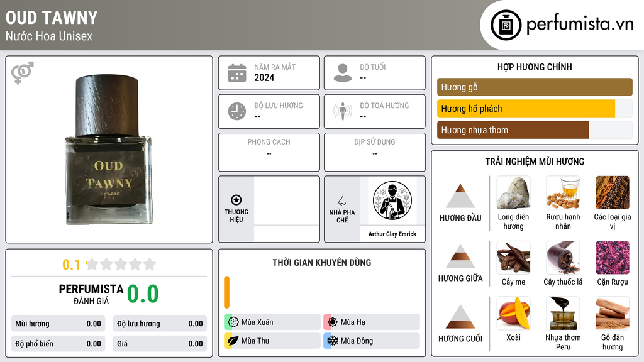Click the HỢP HƯƠNG CHÍNH heading
Image resolution: width=644 pixels, height=362 pixels.
pos(535,67)
